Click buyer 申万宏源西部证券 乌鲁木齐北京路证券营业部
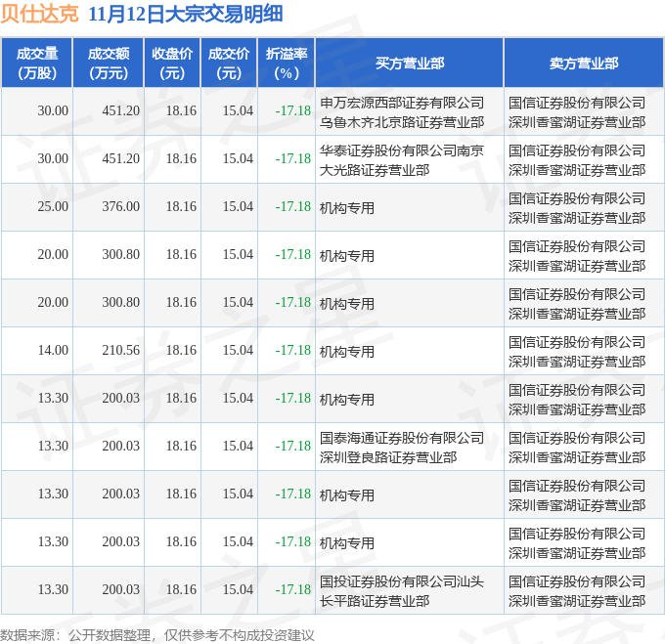The image size is (665, 644). coord(402,112)
